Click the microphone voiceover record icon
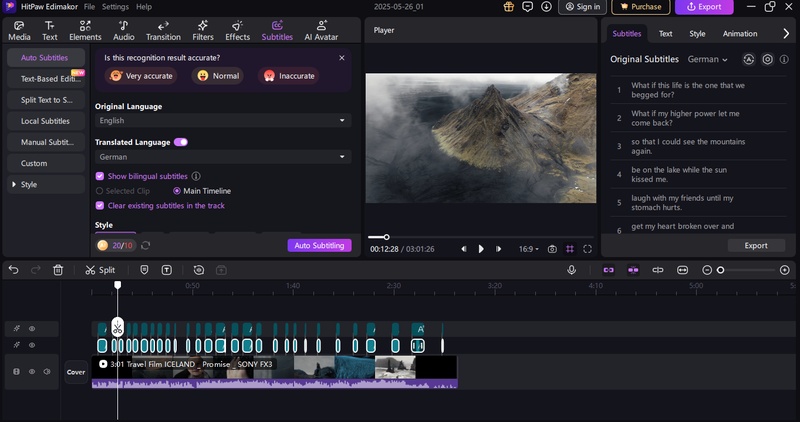Screen dimensions: 800x422 click(572, 270)
